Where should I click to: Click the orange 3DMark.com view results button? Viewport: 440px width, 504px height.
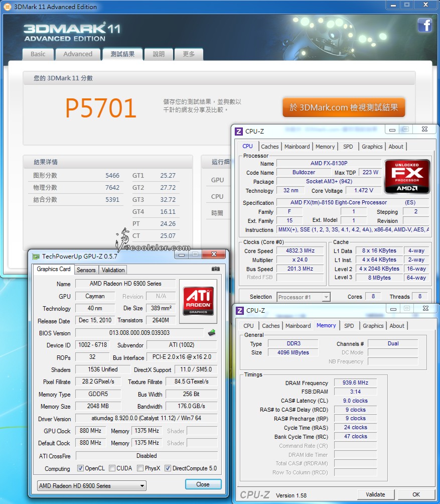point(344,107)
